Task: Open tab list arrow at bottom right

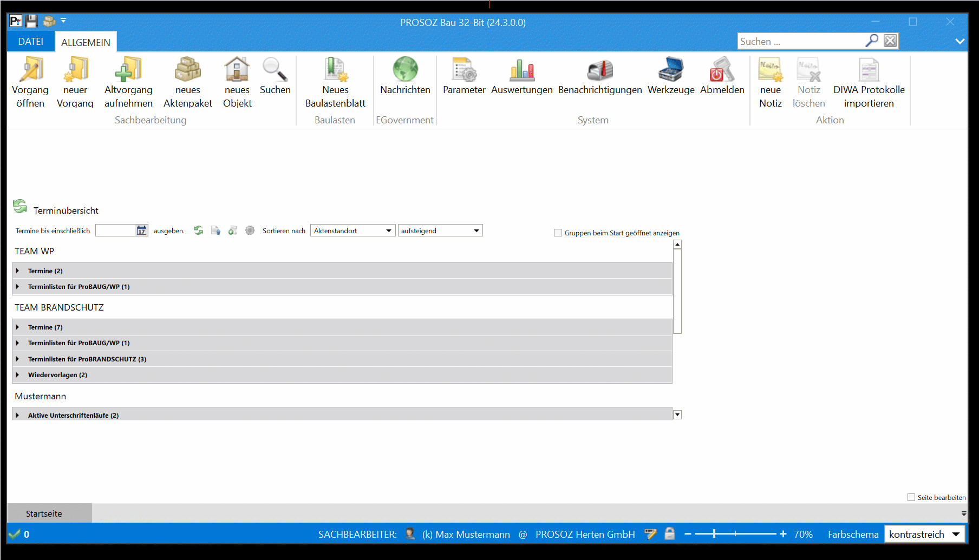Action: click(964, 513)
